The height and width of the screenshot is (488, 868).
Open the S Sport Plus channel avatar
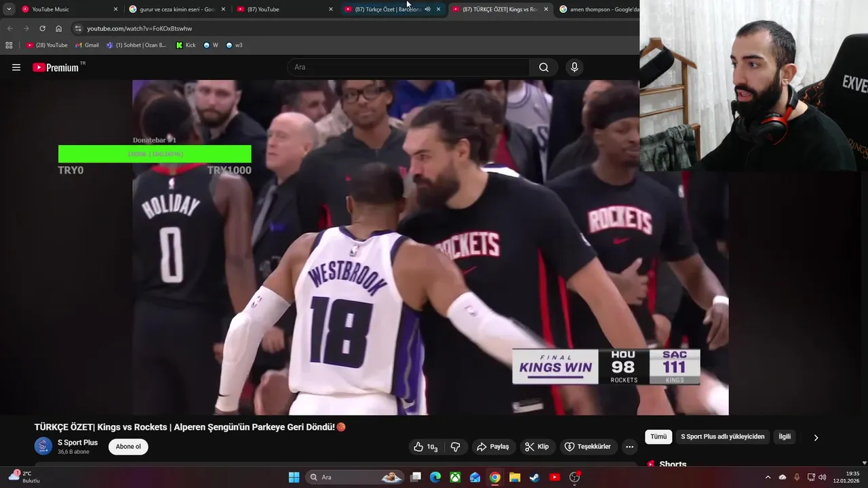(43, 446)
